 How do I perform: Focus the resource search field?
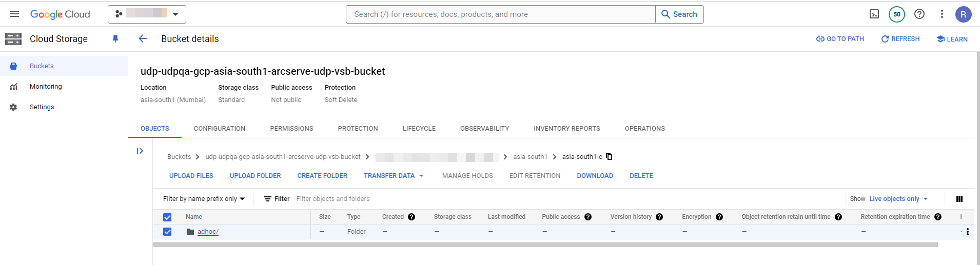coord(501,14)
